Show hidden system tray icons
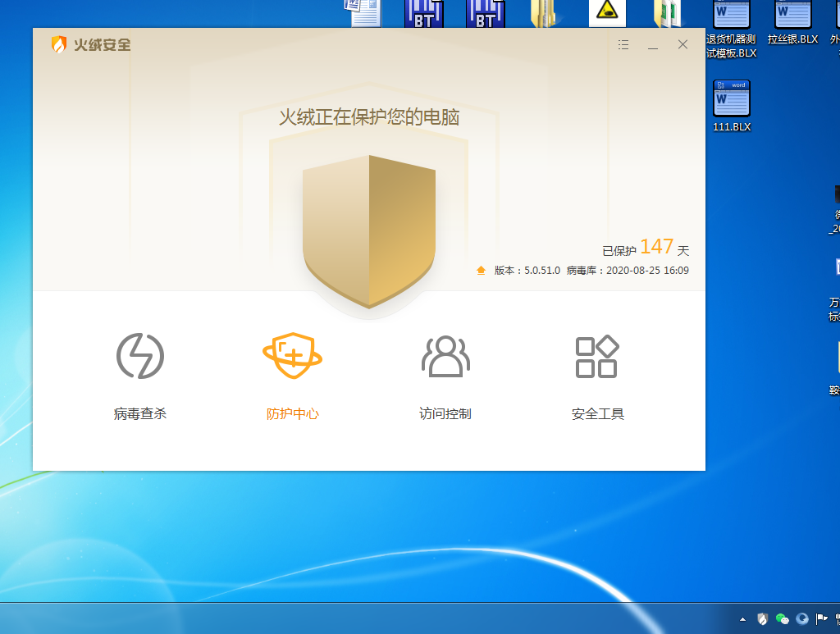840x634 pixels. tap(742, 619)
